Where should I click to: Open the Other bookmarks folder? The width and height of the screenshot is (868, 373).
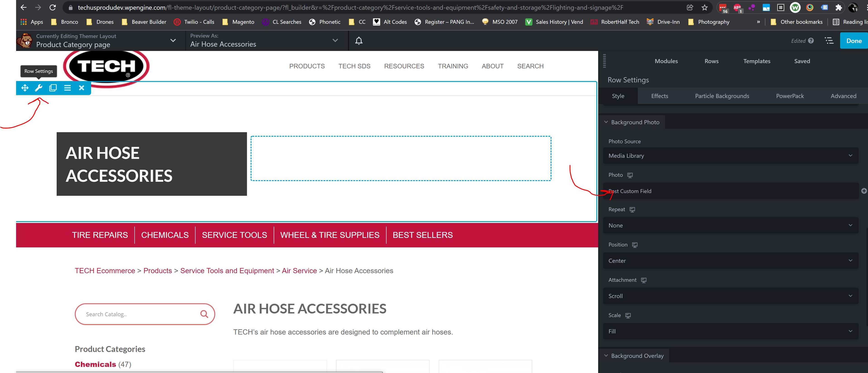(x=797, y=22)
